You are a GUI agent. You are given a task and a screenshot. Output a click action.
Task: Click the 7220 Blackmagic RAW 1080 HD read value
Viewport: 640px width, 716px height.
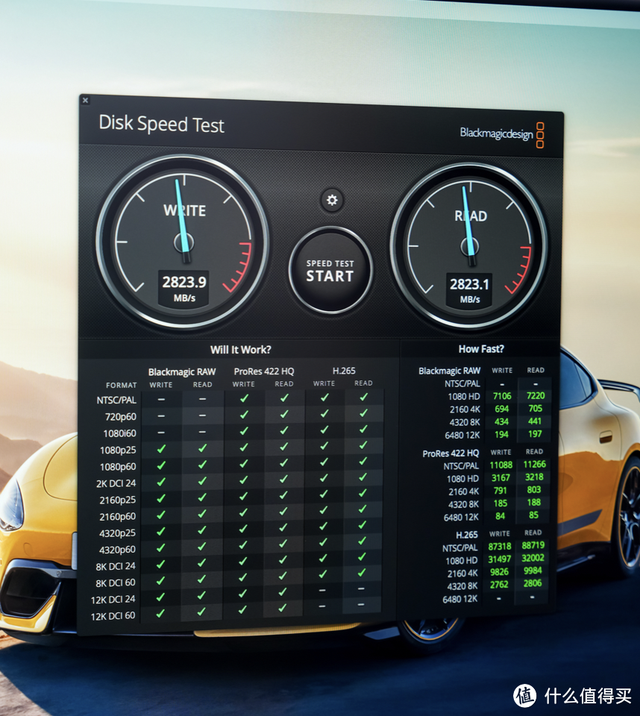point(535,396)
